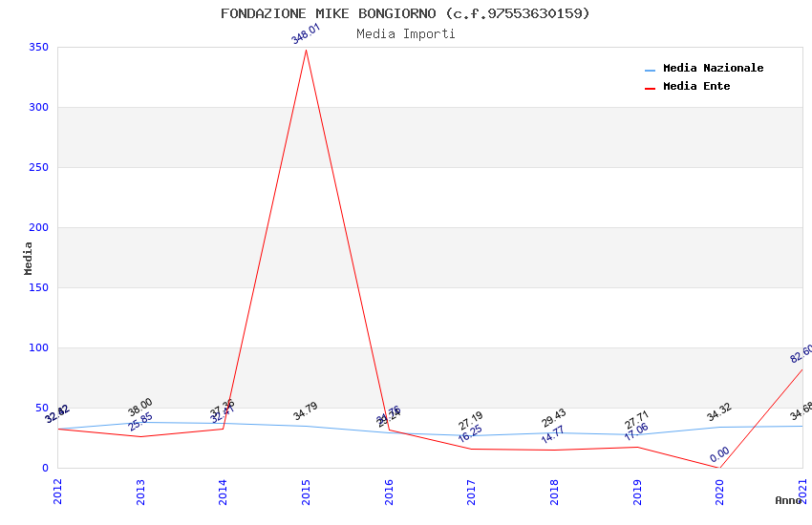812x525 pixels.
Task: Select year 2012 on the x-axis
Action: coord(57,492)
